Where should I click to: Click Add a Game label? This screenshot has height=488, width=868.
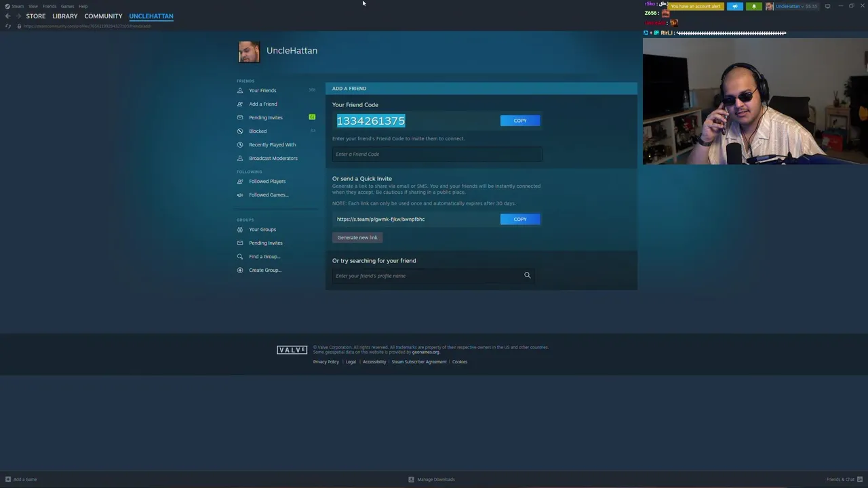tap(25, 479)
